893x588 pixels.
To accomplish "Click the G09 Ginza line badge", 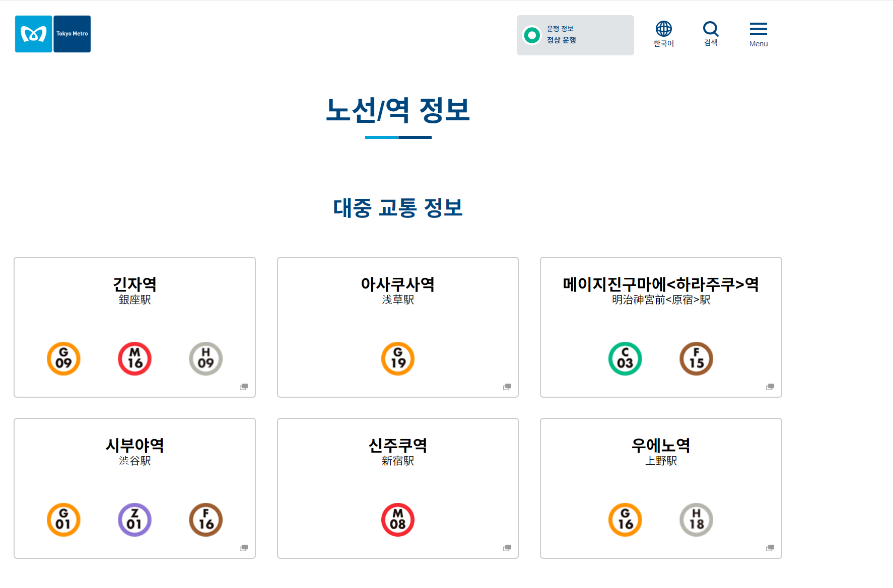I will [x=63, y=358].
